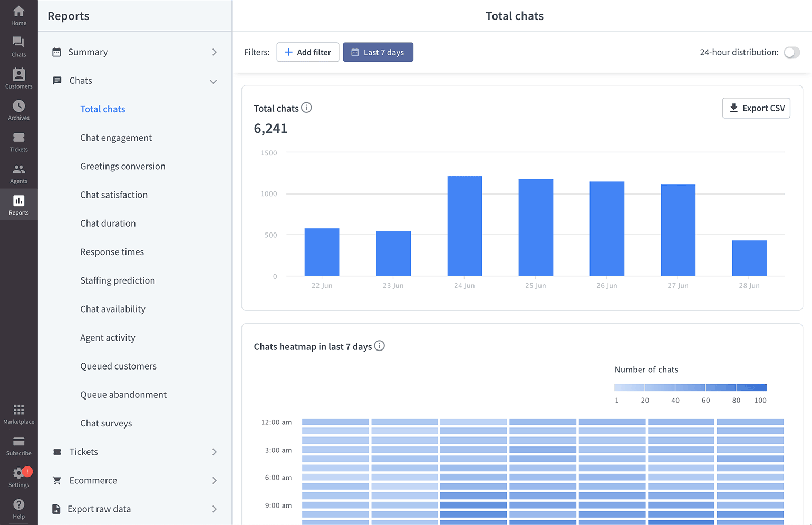Click the 26 Jun bar in the chart

607,229
